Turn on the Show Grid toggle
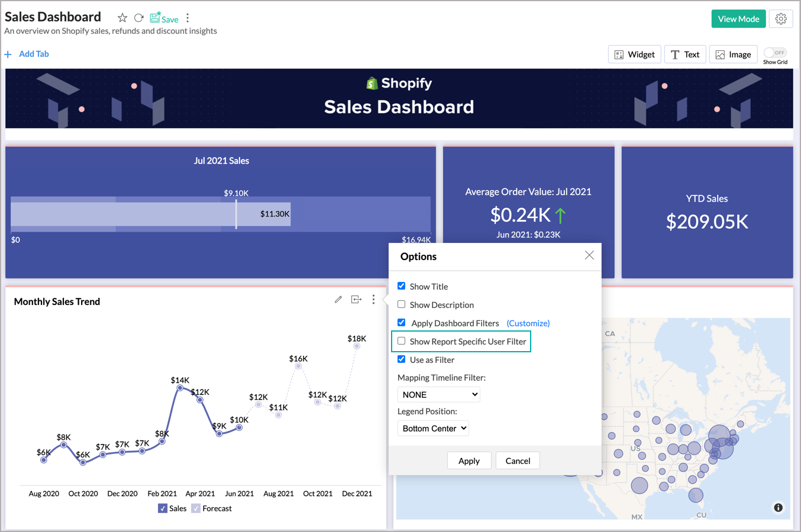Viewport: 801px width, 532px height. point(775,52)
